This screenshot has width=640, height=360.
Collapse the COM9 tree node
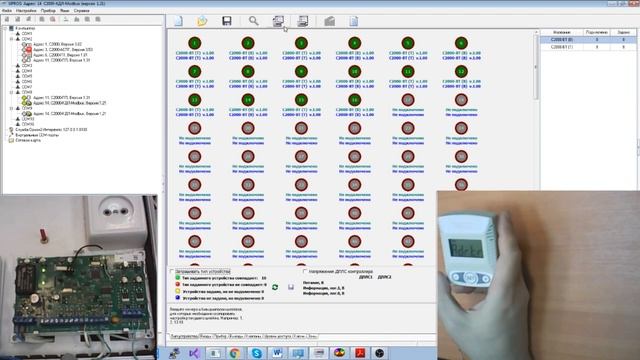click(12, 108)
